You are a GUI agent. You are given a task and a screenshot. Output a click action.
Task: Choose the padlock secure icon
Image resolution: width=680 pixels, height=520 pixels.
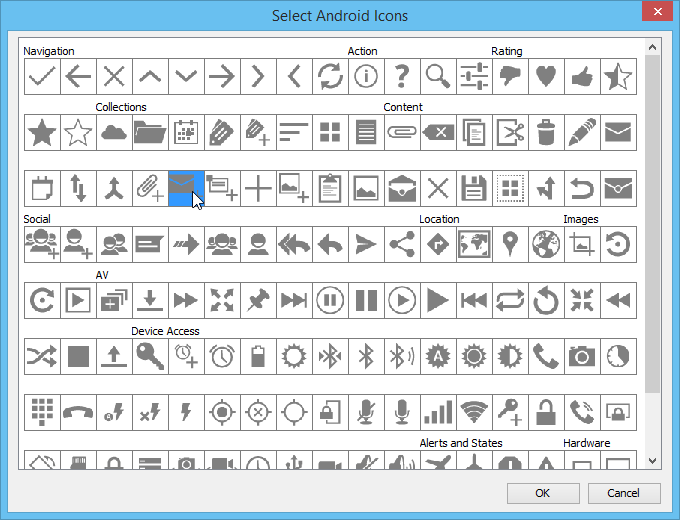546,412
